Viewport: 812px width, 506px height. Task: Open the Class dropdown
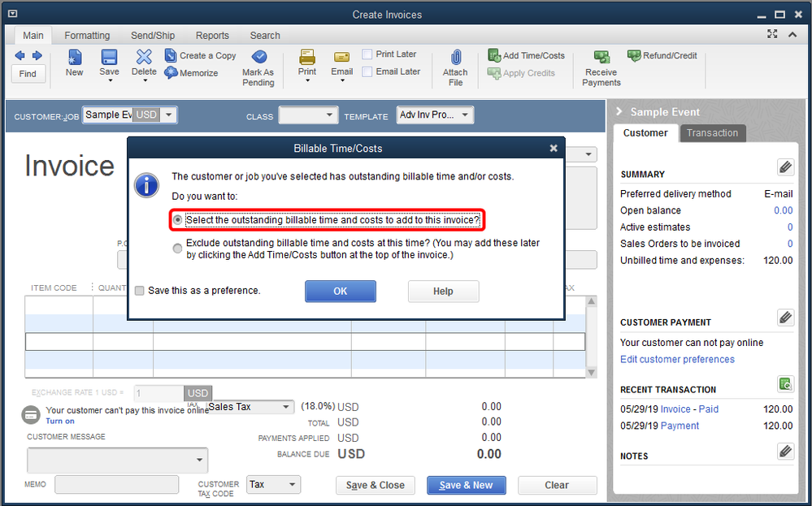pos(329,115)
